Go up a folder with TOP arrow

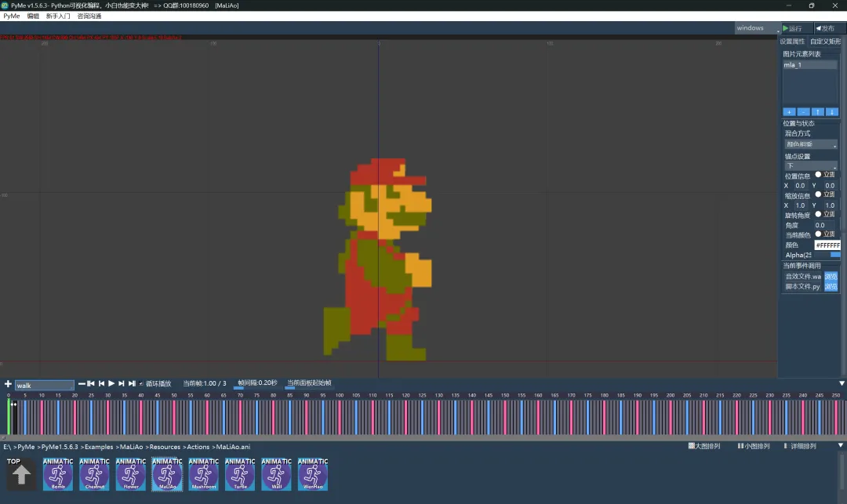click(21, 473)
